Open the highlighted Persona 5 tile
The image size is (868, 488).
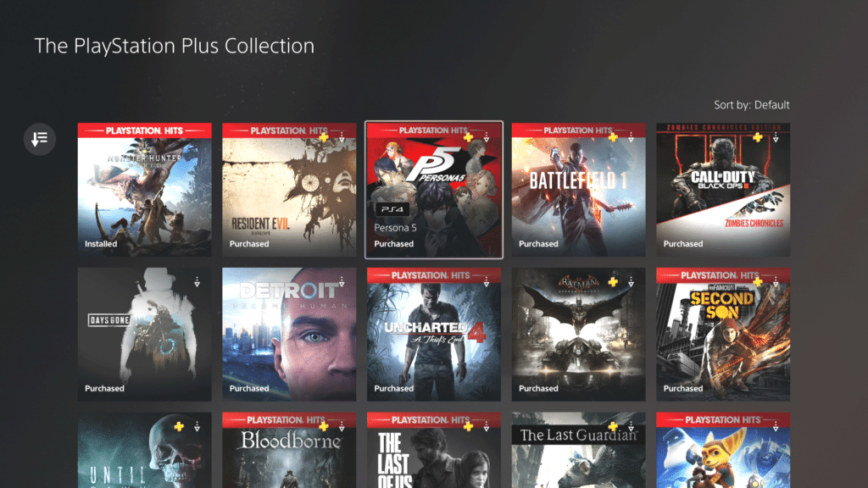click(434, 190)
